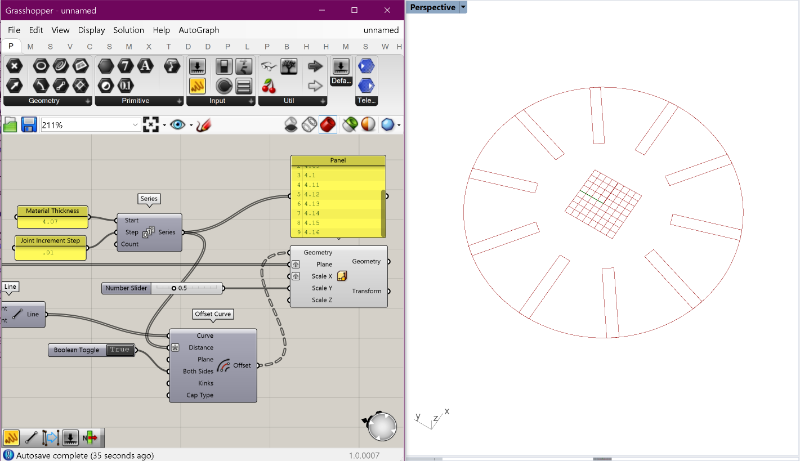Select the P (Params) component tab
Screen dimensions: 800x461
(x=11, y=46)
